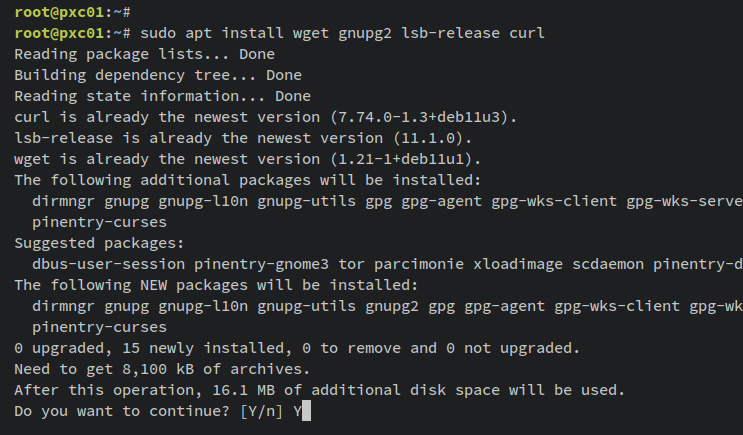
Task: Click the empty root@pxc01 prompt on the first line
Action: tap(67, 12)
